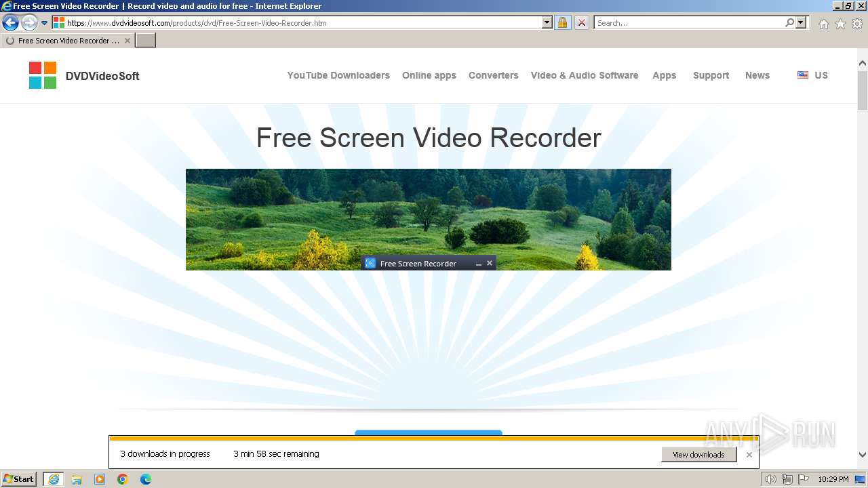868x488 pixels.
Task: Go back with the browser Back arrow
Action: tap(10, 22)
